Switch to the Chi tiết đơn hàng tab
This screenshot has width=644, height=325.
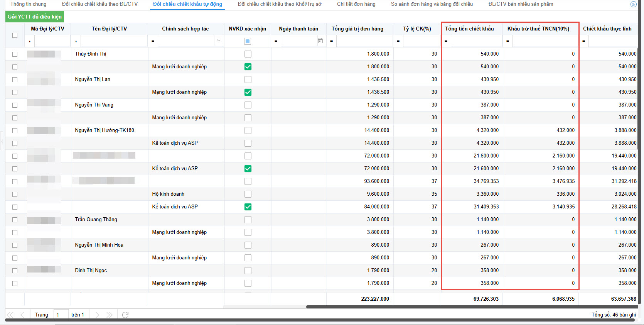click(x=356, y=4)
